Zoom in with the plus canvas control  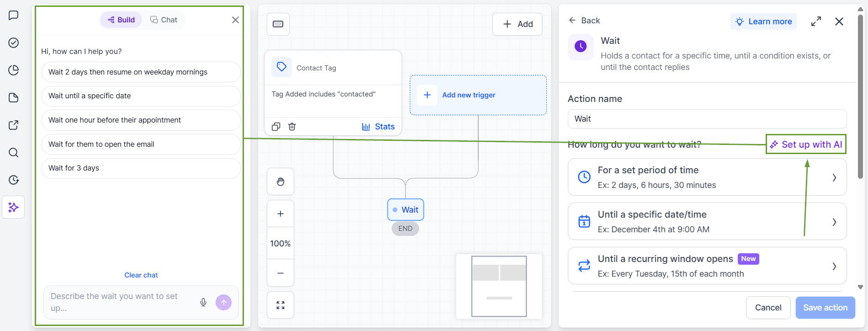(x=281, y=214)
